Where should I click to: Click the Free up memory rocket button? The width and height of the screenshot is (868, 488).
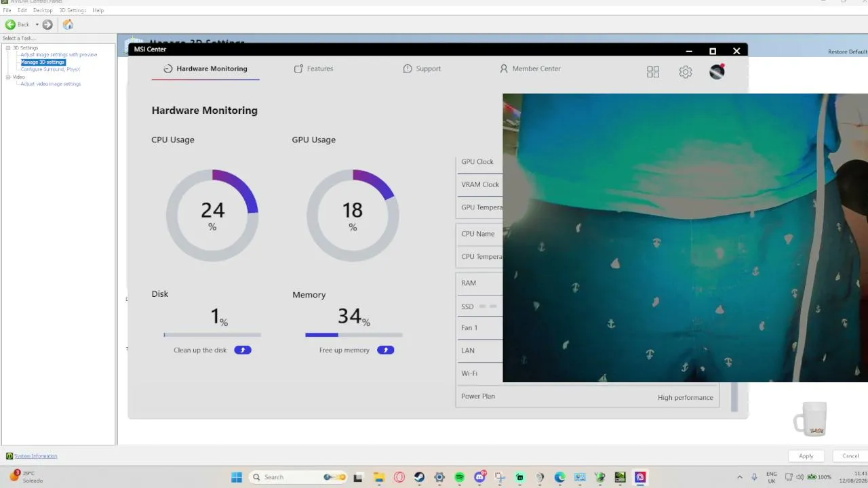point(386,350)
